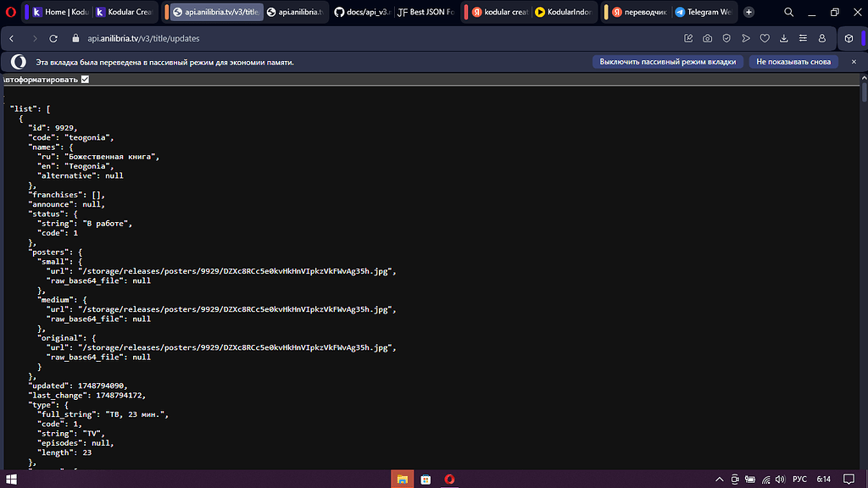Open Opera from the Windows taskbar
Image resolution: width=868 pixels, height=488 pixels.
[x=448, y=479]
